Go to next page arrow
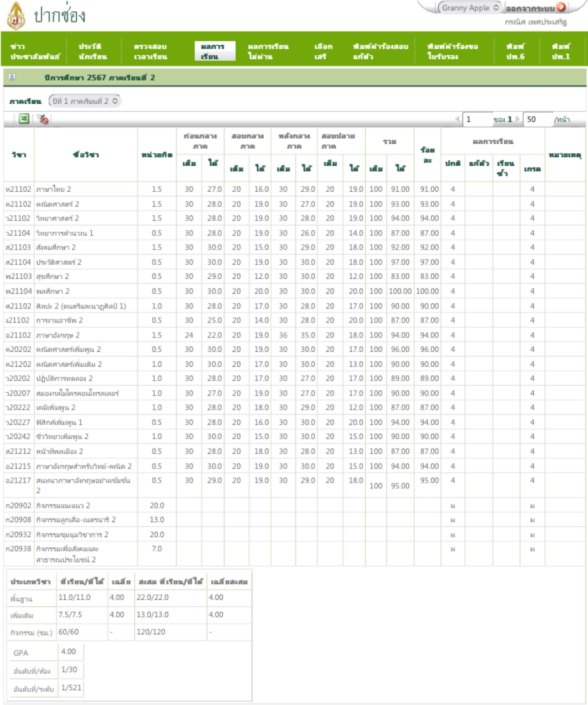Screen dimensions: 588x705 [517, 119]
